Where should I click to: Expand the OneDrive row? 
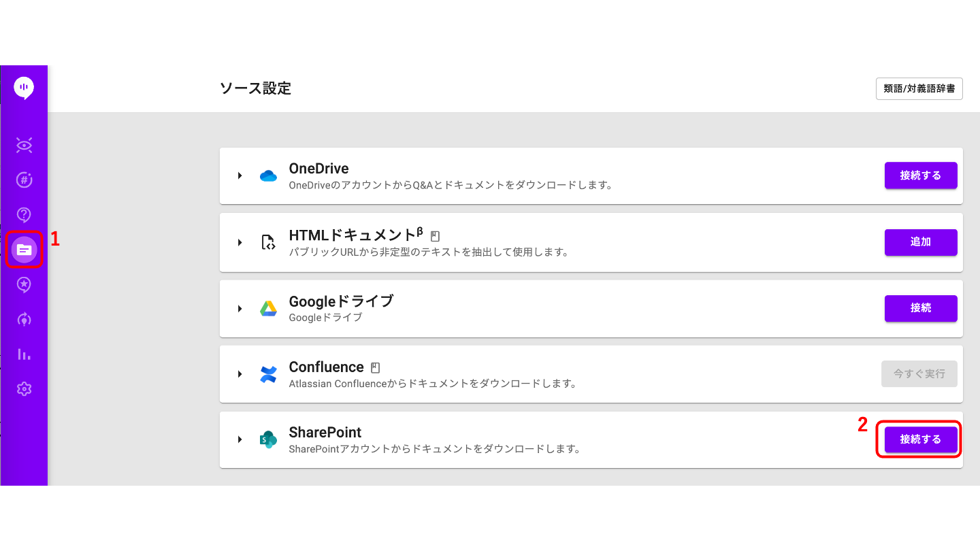point(240,176)
